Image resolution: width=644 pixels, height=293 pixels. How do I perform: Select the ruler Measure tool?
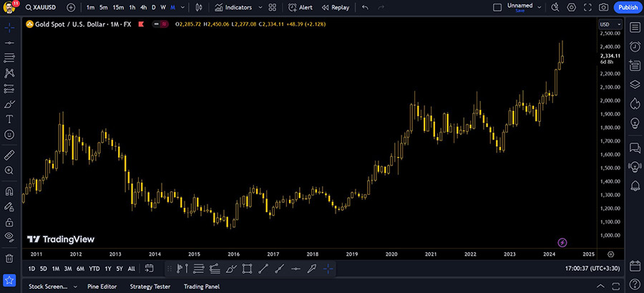(9, 155)
